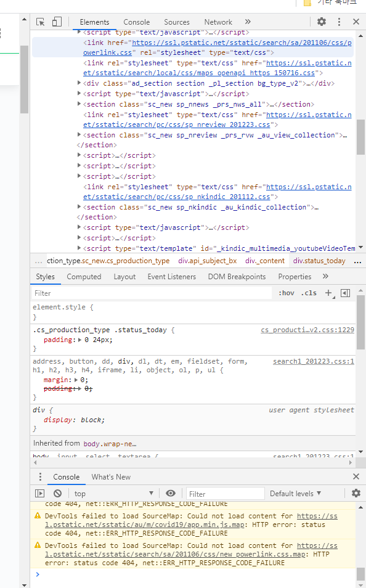Toggle the computed styles sidebar icon
The height and width of the screenshot is (588, 366).
[x=346, y=293]
